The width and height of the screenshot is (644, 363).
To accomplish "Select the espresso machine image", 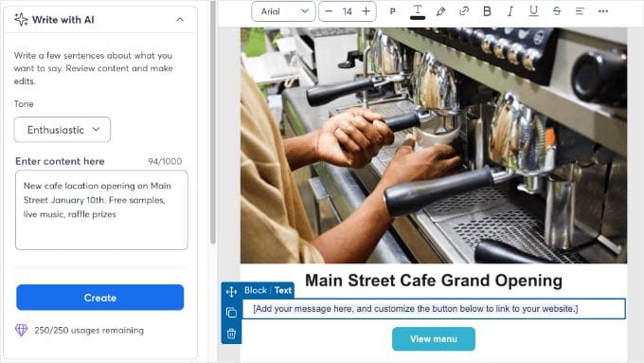I will click(434, 146).
